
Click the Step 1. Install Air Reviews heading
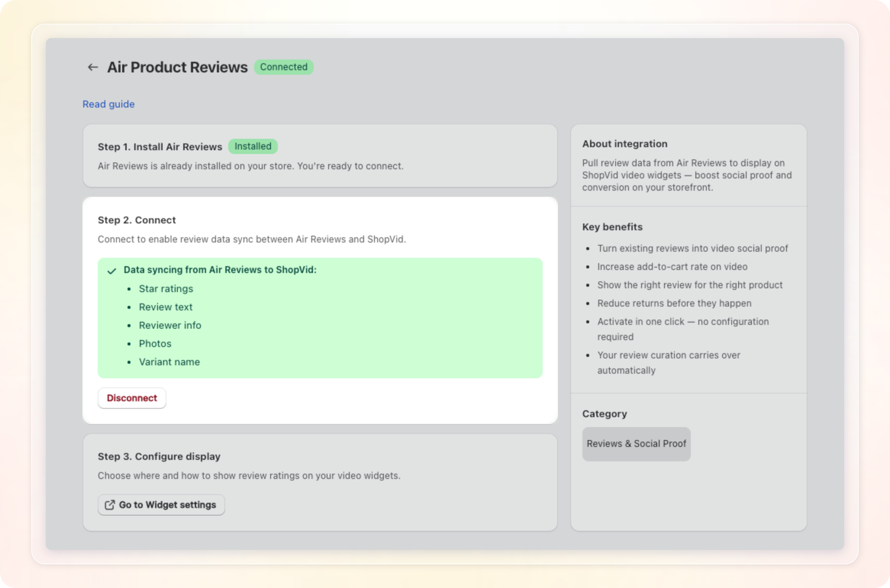point(160,147)
